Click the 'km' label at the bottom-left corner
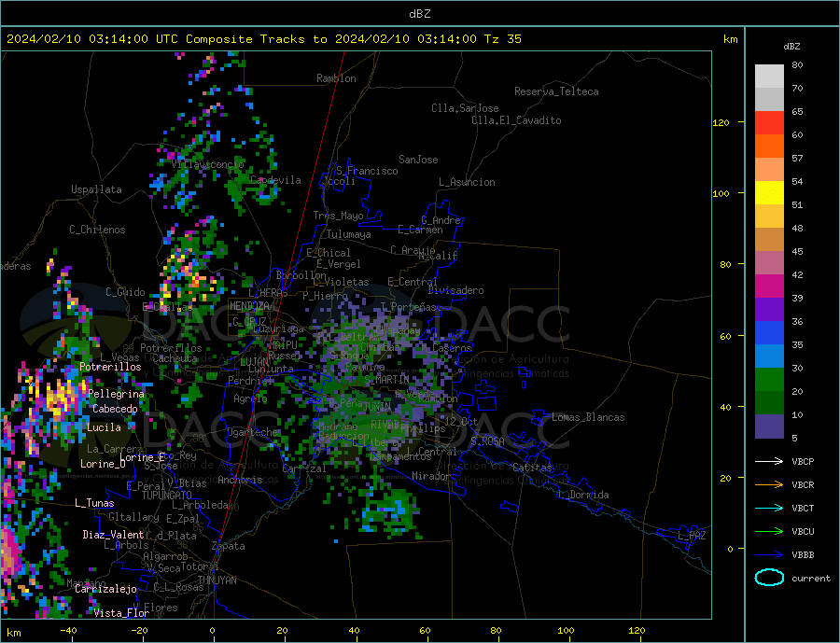 pyautogui.click(x=13, y=633)
